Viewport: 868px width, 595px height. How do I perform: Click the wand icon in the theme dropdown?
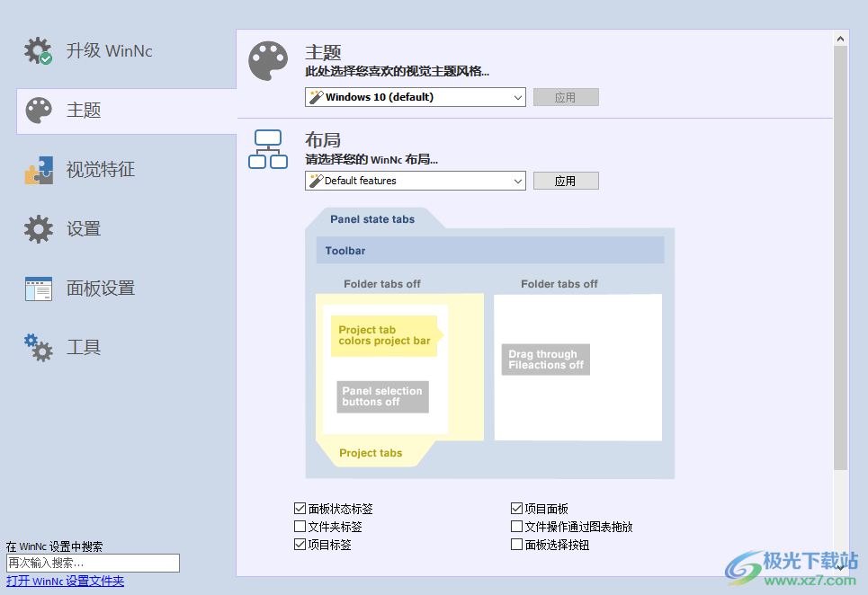[316, 97]
